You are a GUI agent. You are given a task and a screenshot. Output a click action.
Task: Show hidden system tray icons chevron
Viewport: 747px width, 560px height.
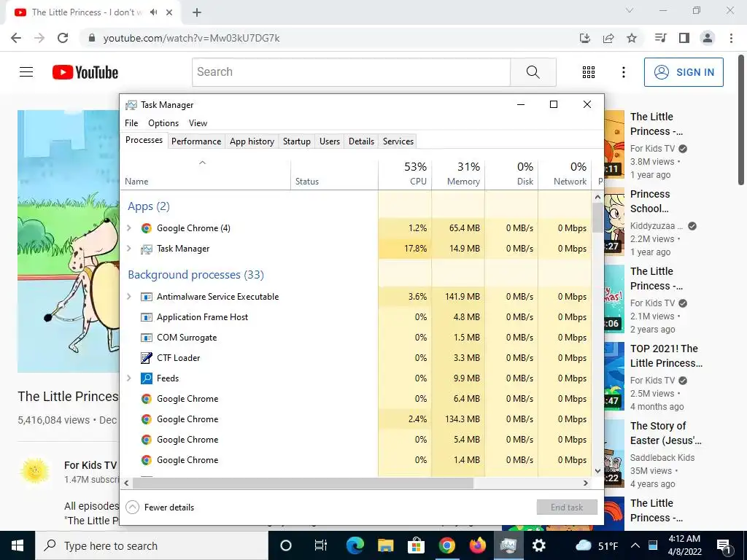tap(635, 545)
